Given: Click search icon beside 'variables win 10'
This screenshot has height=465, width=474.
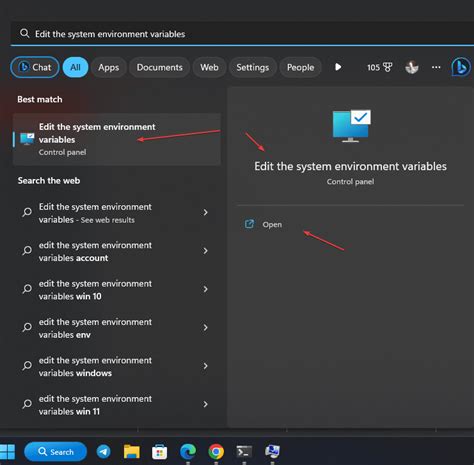Looking at the screenshot, I should coord(27,289).
